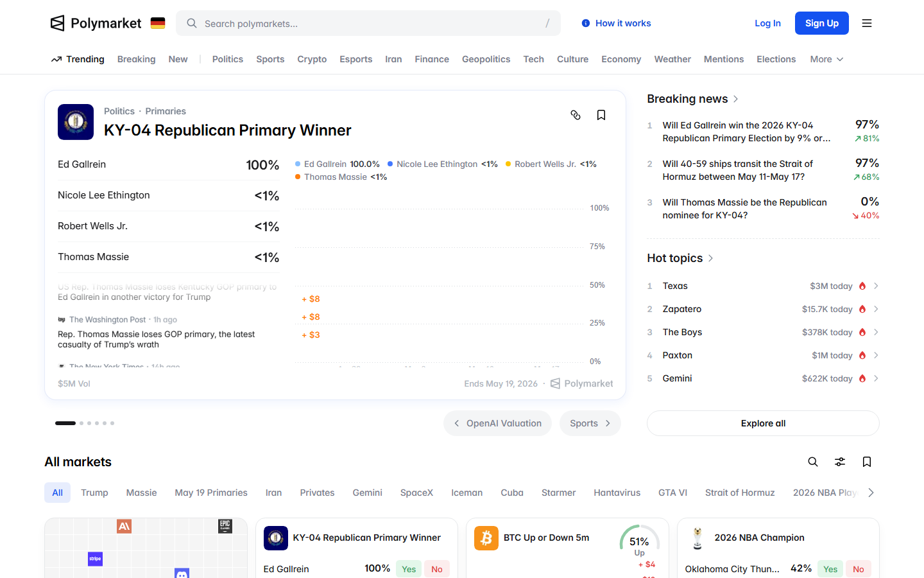
Task: Click the All markets bookmark icon
Action: [867, 462]
